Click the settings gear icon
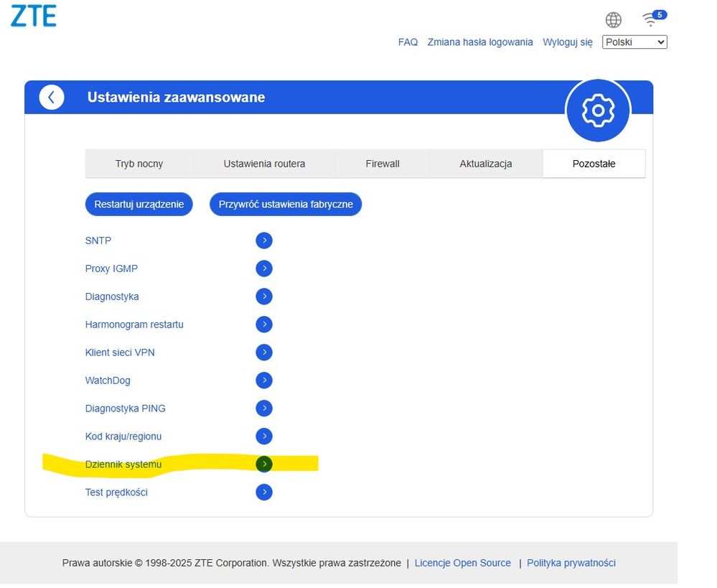The height and width of the screenshot is (588, 717). 598,110
